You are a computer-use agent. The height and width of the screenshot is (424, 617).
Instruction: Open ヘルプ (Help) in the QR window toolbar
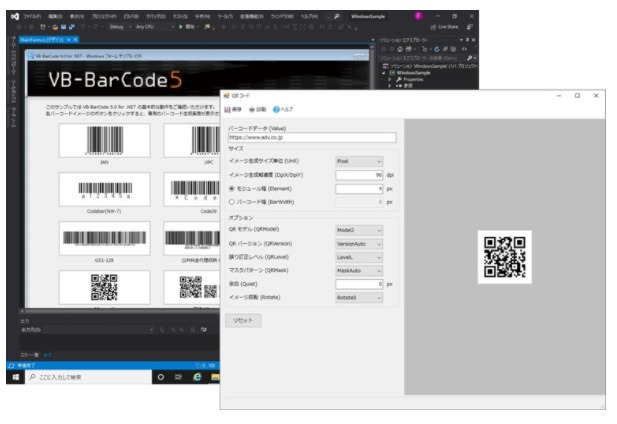click(x=283, y=110)
